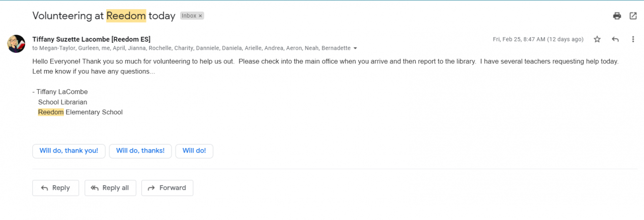Click the Reply button
The image size is (644, 220).
click(x=55, y=188)
